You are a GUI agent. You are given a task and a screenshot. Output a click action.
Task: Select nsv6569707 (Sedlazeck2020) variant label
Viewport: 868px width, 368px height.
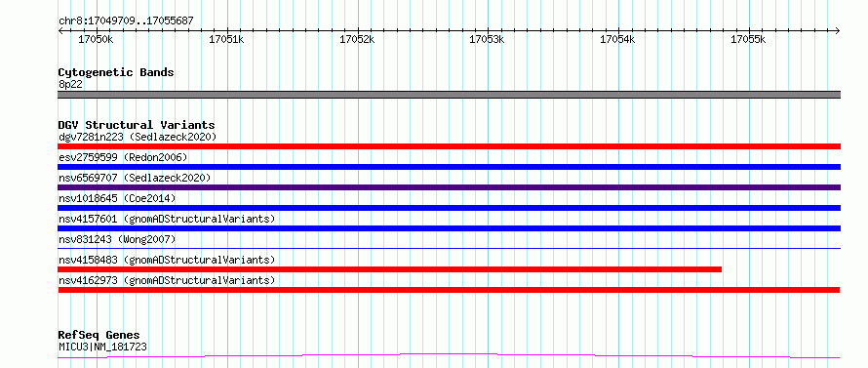pos(135,178)
